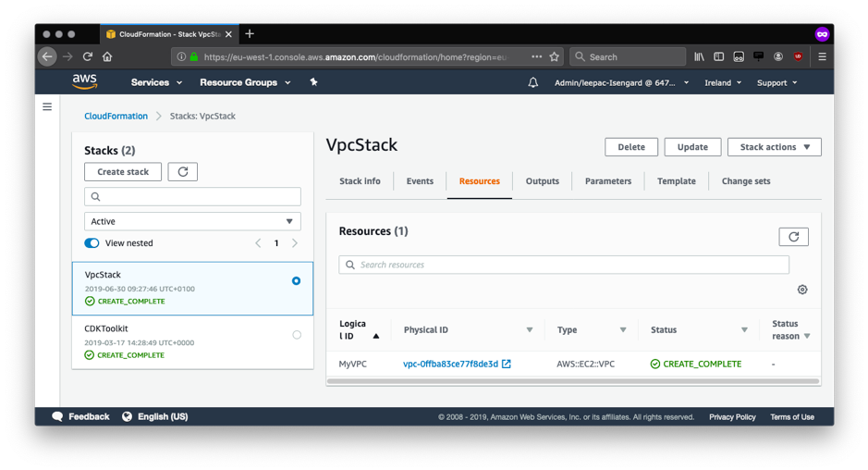Expand the Resource Groups menu
868x470 pixels.
coord(245,82)
